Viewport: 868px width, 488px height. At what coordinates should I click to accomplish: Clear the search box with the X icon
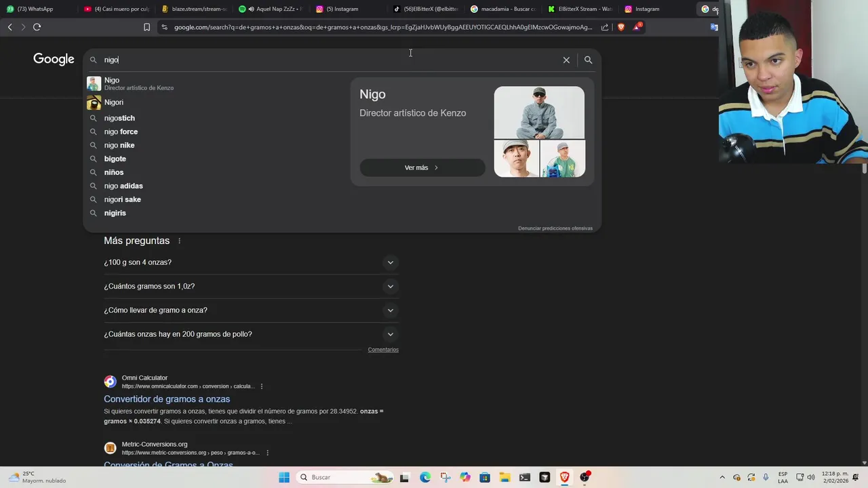[x=566, y=60]
